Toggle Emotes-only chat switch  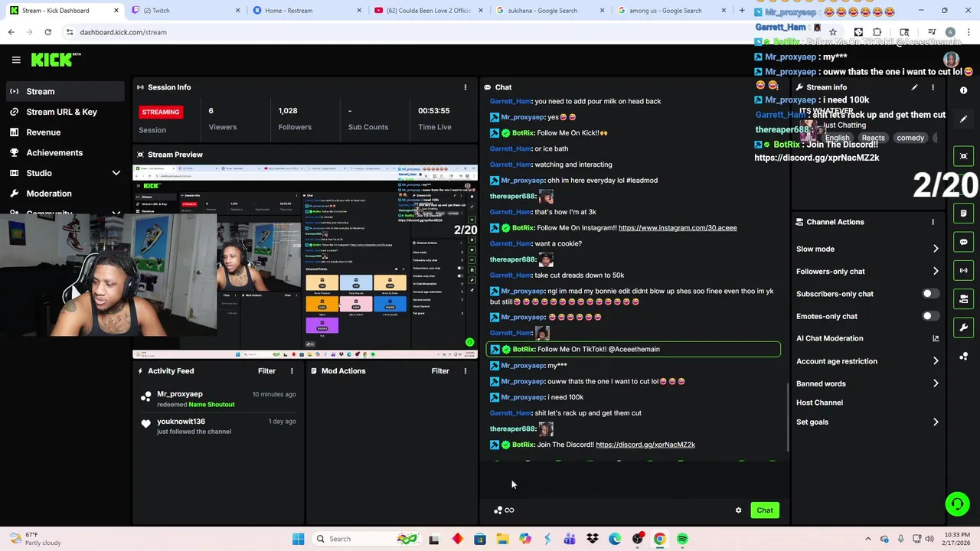929,316
